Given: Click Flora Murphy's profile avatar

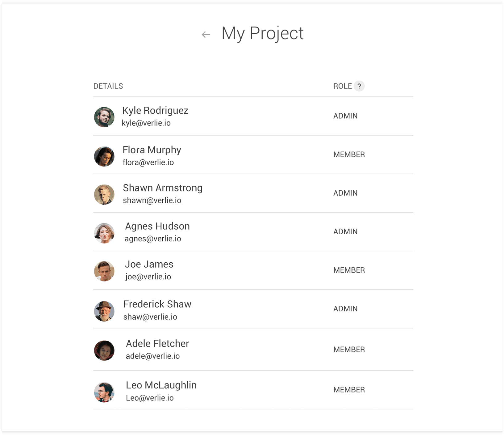Looking at the screenshot, I should pyautogui.click(x=104, y=156).
